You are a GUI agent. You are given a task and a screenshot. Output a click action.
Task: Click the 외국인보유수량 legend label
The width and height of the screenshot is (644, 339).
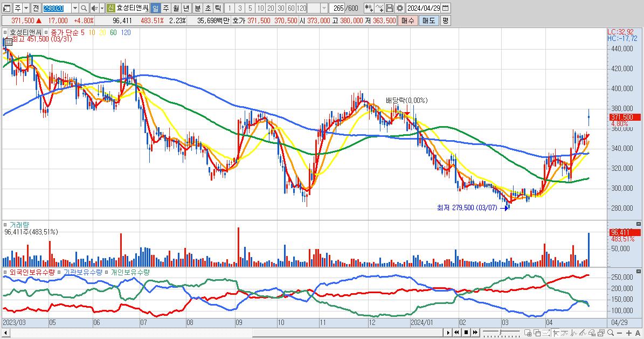pos(32,272)
